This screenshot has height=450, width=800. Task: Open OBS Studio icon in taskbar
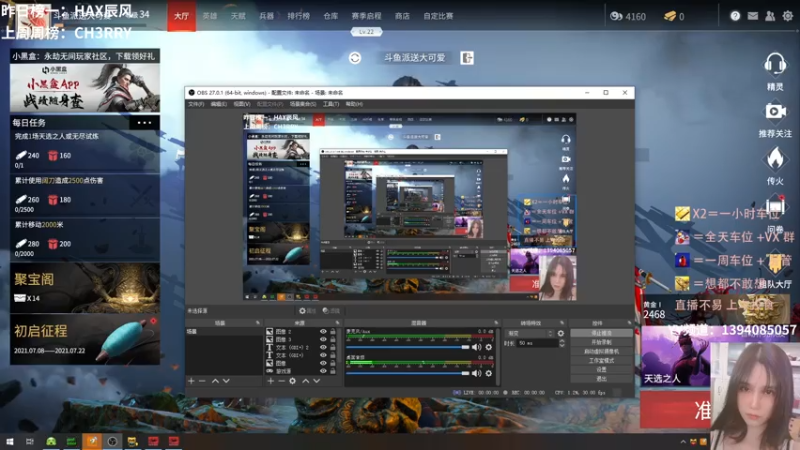click(112, 441)
